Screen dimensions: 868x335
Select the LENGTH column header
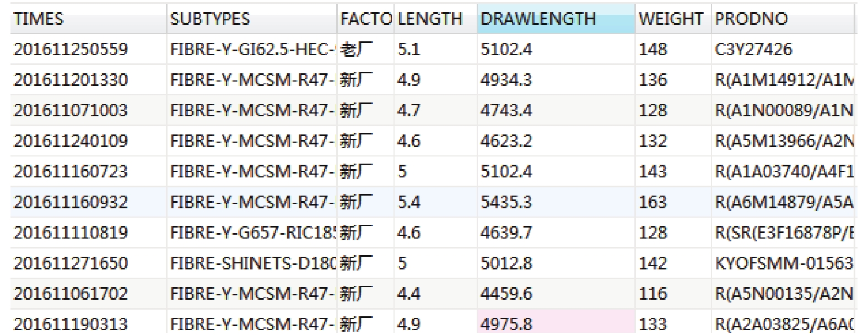(x=435, y=19)
